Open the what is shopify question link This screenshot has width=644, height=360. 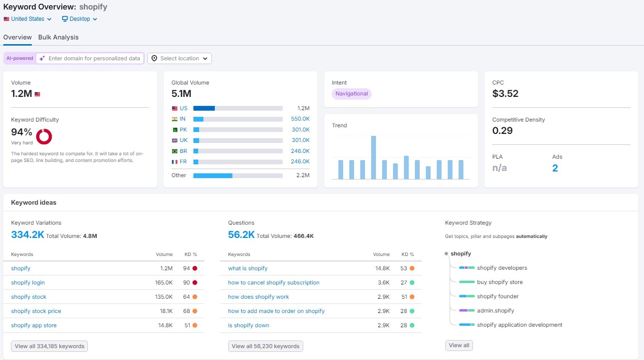click(x=248, y=268)
